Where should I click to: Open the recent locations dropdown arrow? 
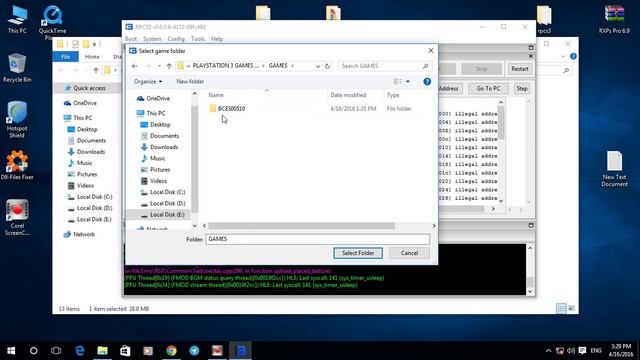(159, 66)
